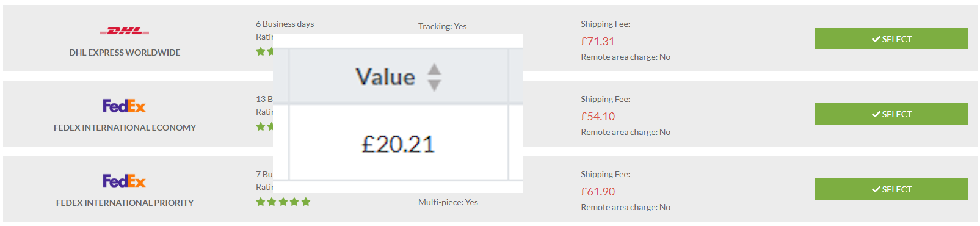The width and height of the screenshot is (980, 226).
Task: Click the FedEx International Economy logo
Action: pyautogui.click(x=124, y=106)
